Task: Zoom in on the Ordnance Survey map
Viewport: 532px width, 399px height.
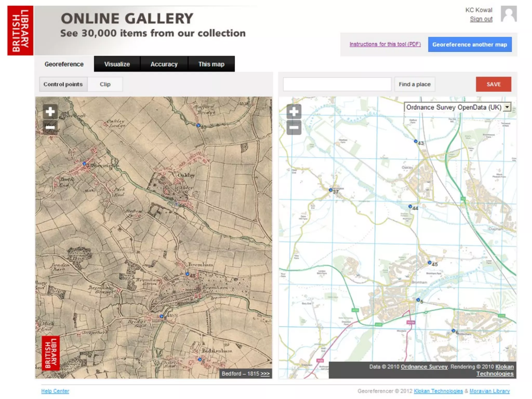Action: point(294,112)
